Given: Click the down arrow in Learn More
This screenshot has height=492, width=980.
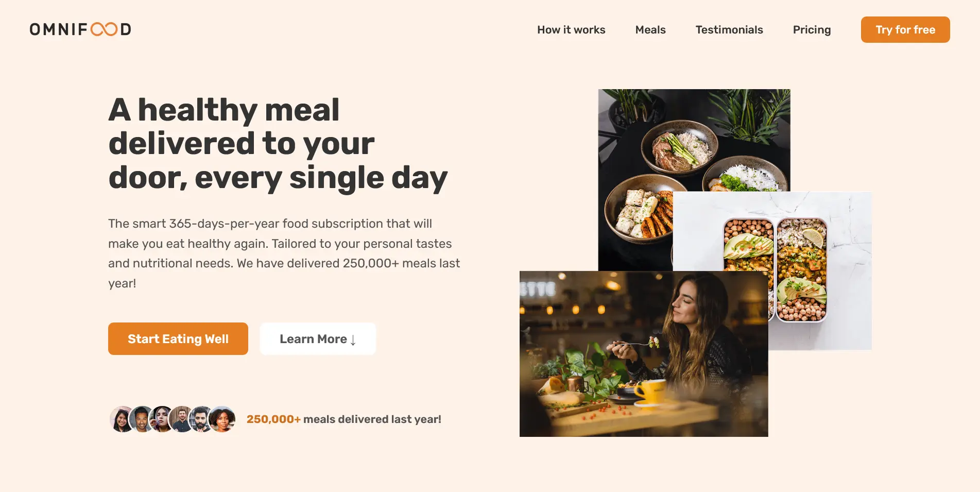Looking at the screenshot, I should click(x=353, y=340).
